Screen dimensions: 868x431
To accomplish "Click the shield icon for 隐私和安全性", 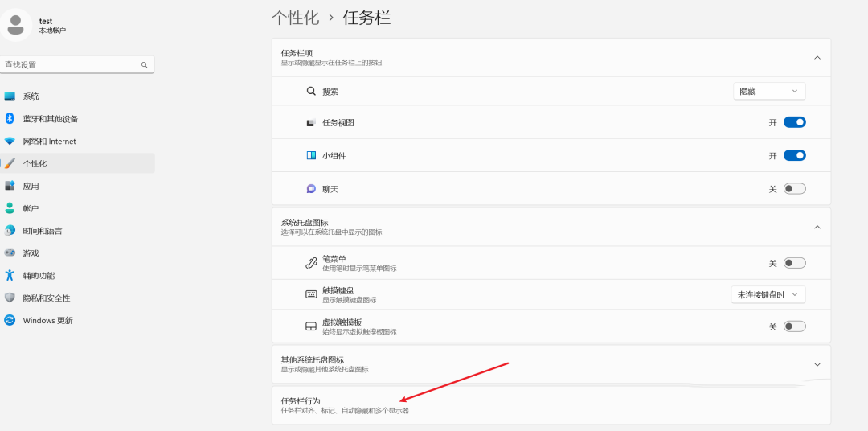I will click(10, 298).
